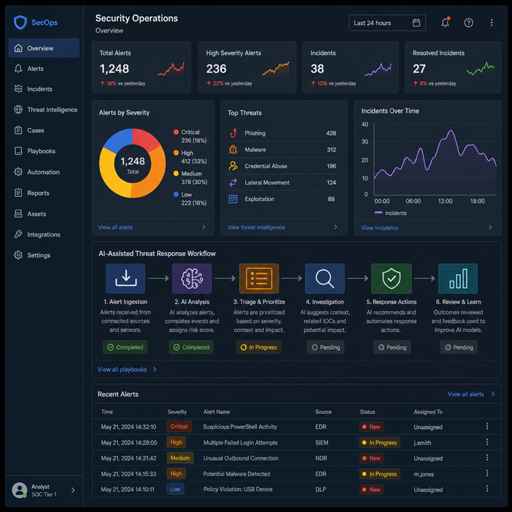The image size is (512, 512).
Task: Click the chevron beside View all playbooks
Action: pyautogui.click(x=155, y=369)
